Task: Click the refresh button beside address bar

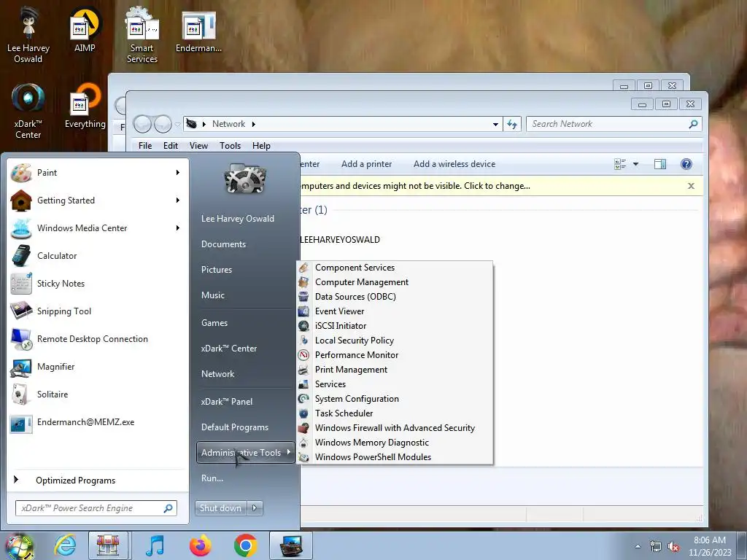Action: coord(512,124)
